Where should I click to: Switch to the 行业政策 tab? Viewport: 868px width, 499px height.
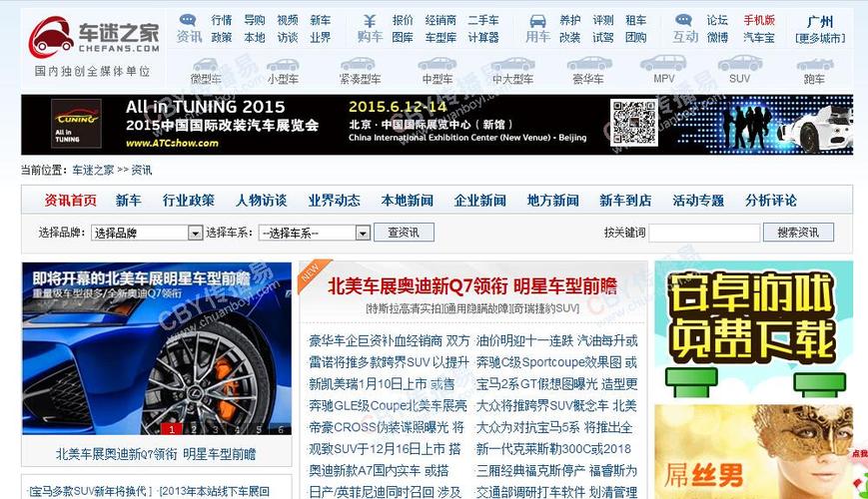[x=188, y=201]
